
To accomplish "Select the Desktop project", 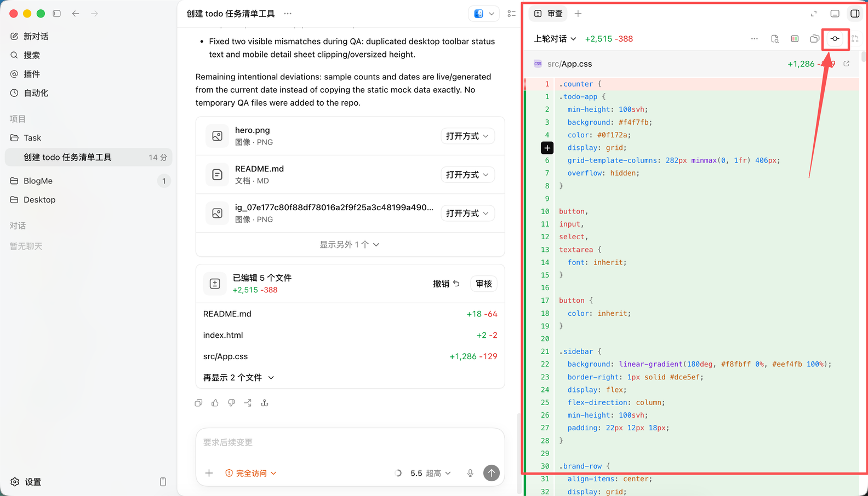I will tap(88, 200).
